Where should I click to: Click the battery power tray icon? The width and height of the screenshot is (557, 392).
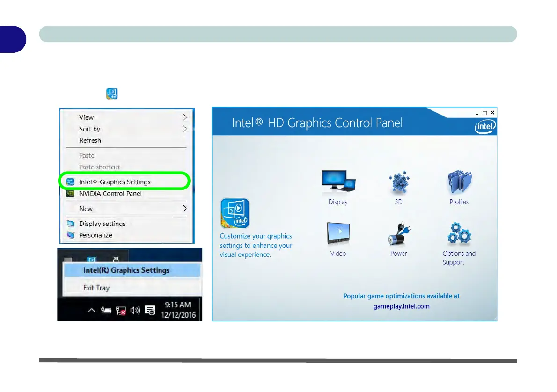[106, 310]
